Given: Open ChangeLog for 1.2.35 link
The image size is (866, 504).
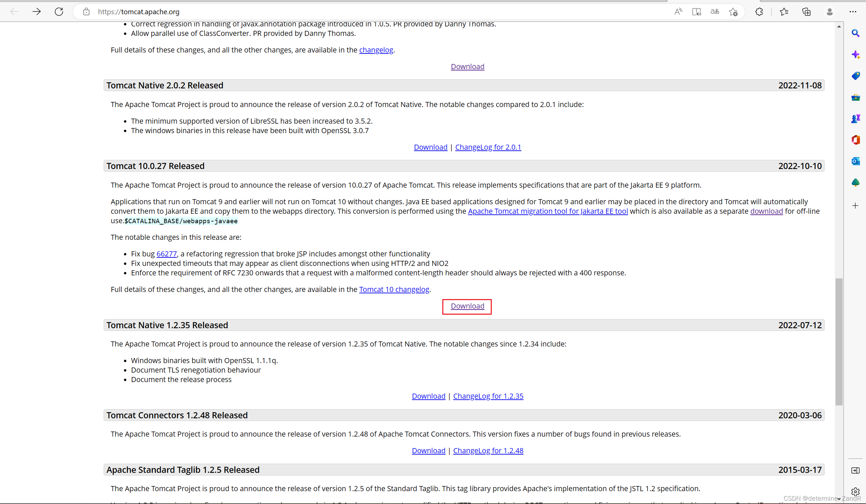Looking at the screenshot, I should 488,396.
